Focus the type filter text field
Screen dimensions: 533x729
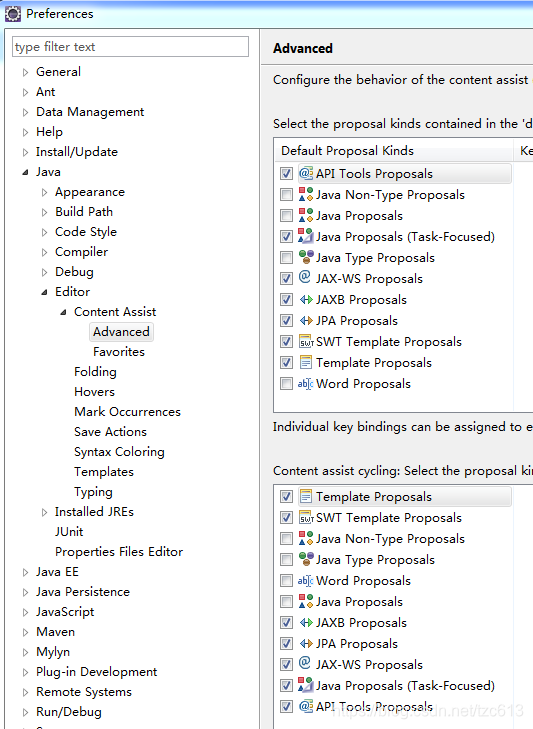[130, 47]
